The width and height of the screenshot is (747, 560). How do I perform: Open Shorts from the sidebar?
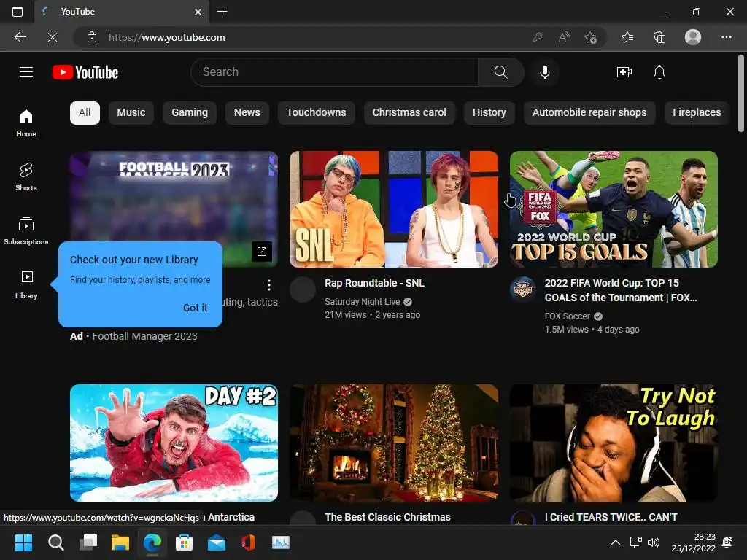pyautogui.click(x=26, y=176)
